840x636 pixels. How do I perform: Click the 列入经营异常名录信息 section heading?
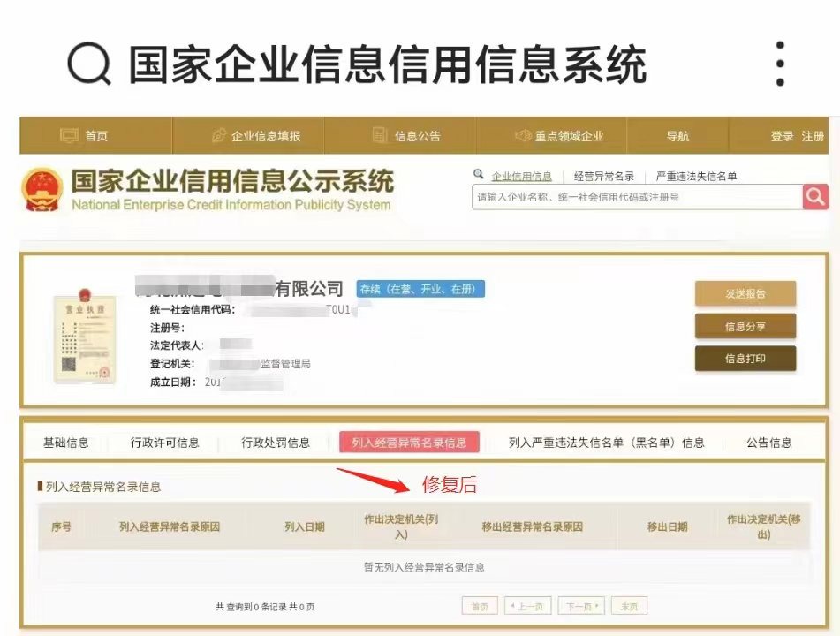102,487
